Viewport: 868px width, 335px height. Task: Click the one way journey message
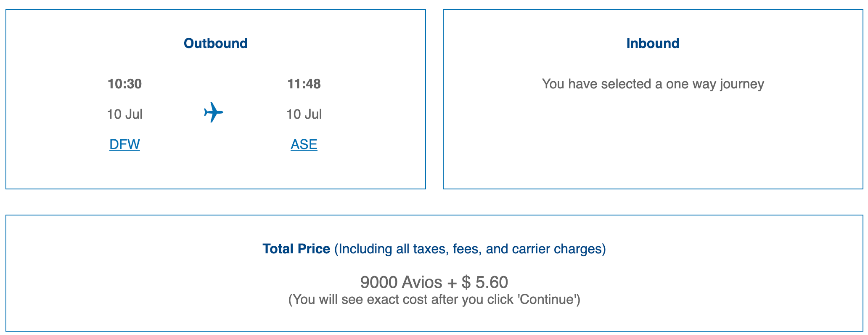[x=653, y=84]
